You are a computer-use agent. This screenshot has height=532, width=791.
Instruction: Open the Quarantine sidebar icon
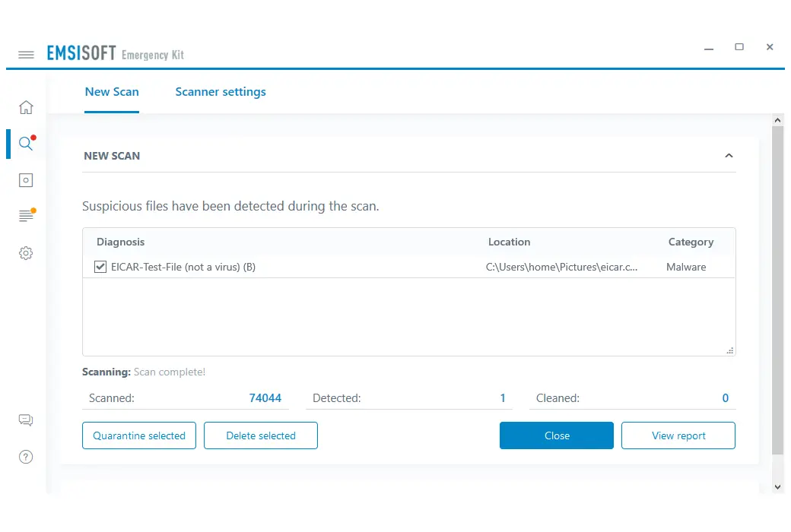(x=26, y=180)
